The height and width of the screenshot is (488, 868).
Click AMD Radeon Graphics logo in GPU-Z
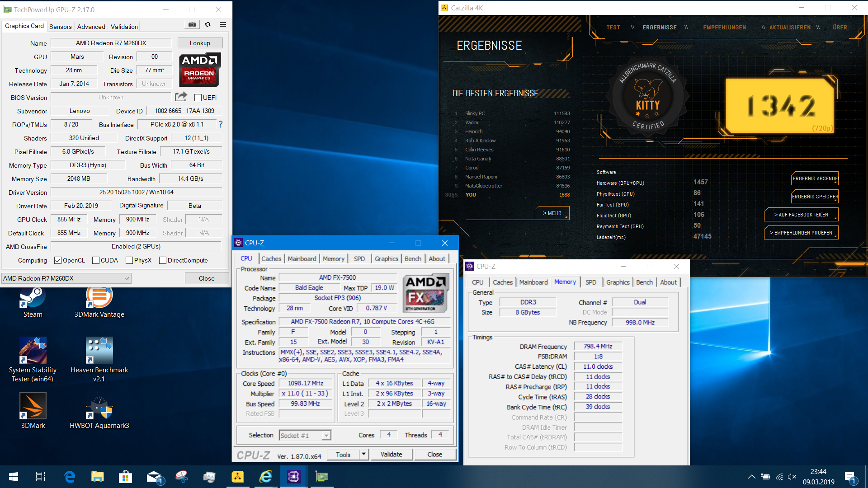pyautogui.click(x=199, y=70)
